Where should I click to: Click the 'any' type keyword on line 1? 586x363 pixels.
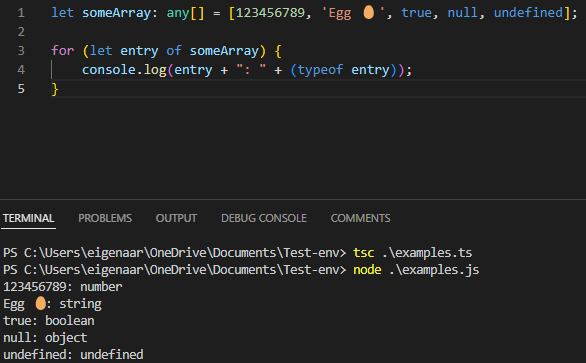click(x=178, y=13)
